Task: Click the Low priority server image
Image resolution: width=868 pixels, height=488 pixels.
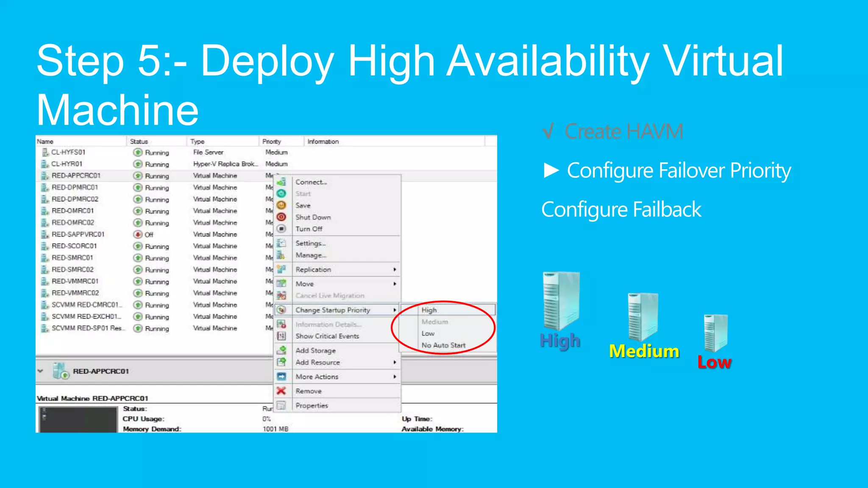Action: coord(716,333)
